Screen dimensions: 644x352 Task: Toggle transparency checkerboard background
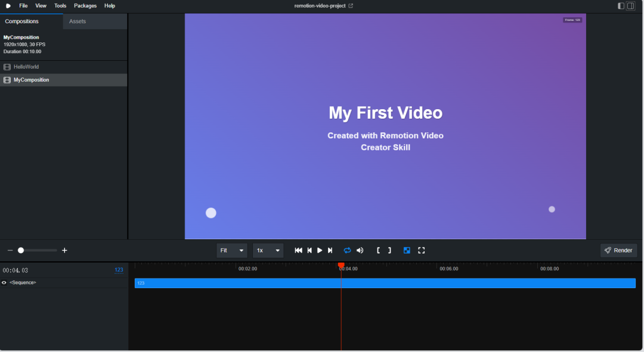407,251
